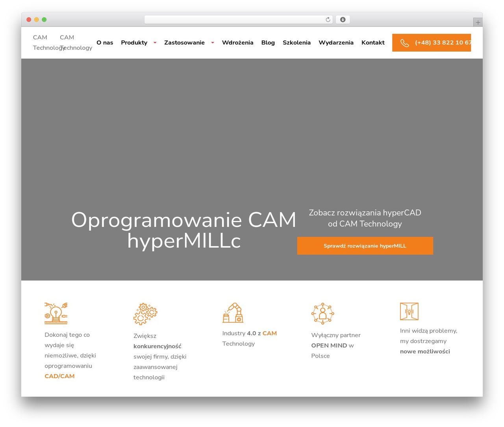Click the nowe możliwości text
The height and width of the screenshot is (427, 504).
(425, 351)
